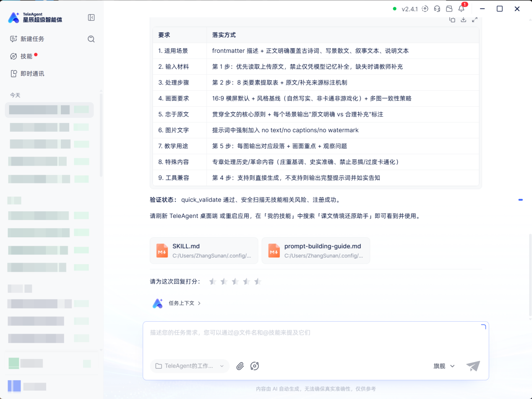The width and height of the screenshot is (532, 399).
Task: Click table cell '6. 图片文字'
Action: pos(180,130)
